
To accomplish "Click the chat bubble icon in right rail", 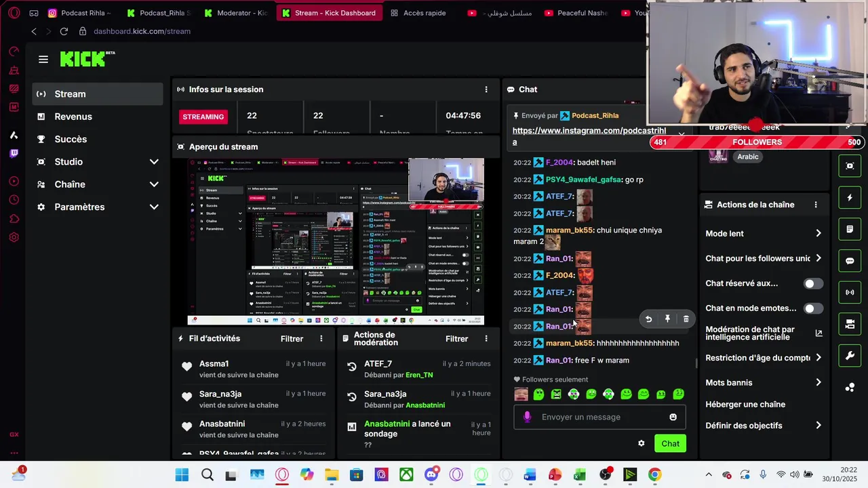I will click(850, 261).
